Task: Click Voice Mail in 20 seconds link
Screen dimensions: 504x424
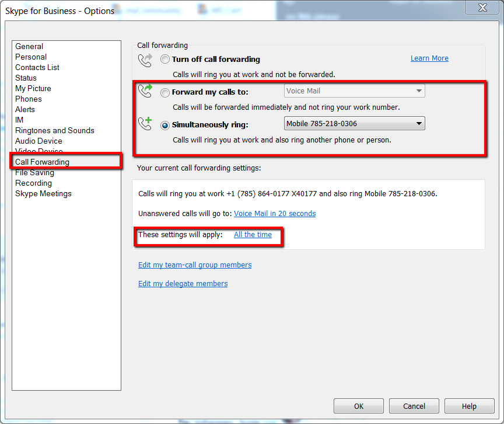Action: (x=275, y=214)
